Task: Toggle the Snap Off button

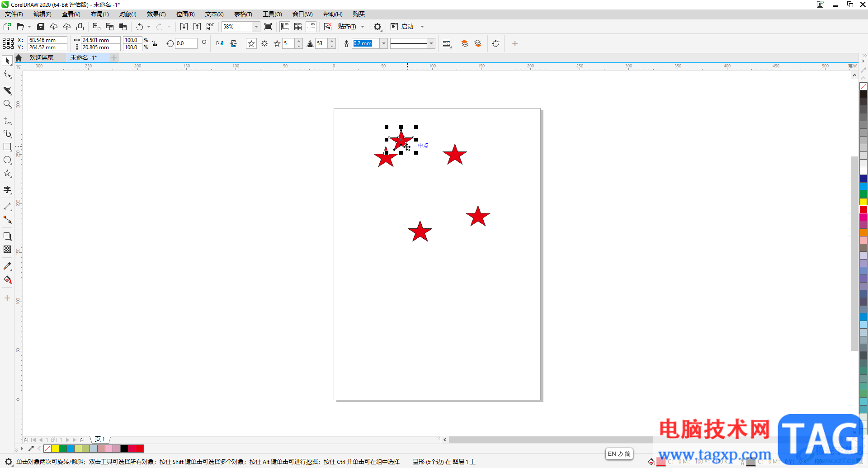Action: (x=328, y=27)
